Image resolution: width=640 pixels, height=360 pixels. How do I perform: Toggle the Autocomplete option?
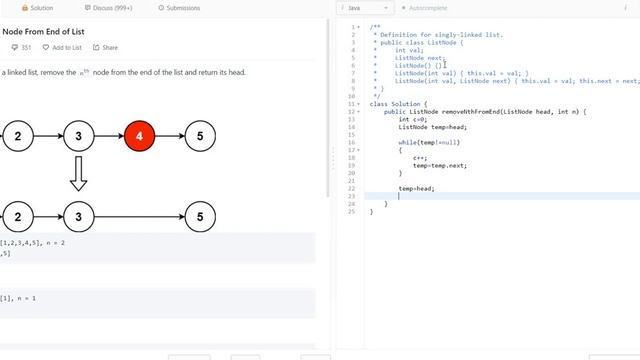(x=424, y=8)
